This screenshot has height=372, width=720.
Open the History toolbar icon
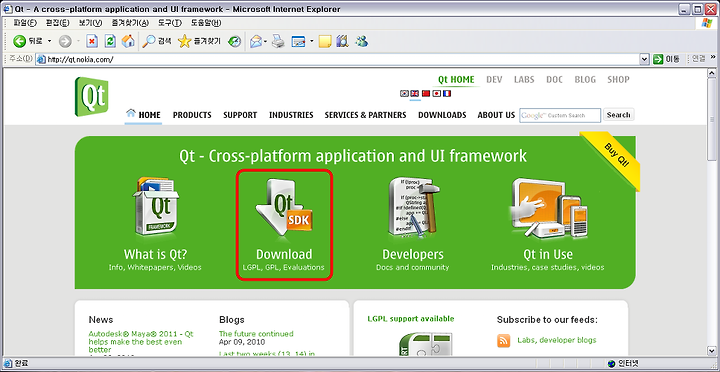pyautogui.click(x=235, y=42)
